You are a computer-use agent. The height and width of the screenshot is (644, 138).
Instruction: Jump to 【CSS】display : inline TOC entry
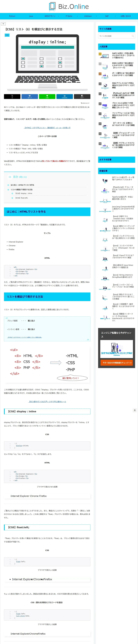(24, 194)
